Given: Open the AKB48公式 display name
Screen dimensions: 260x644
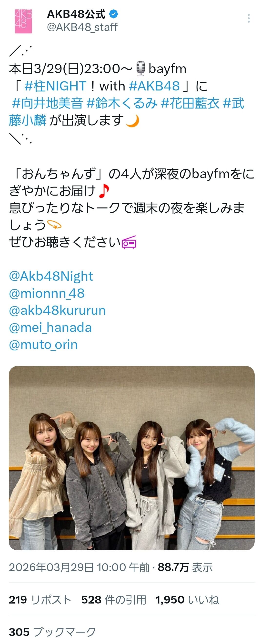Looking at the screenshot, I should click(x=76, y=14).
